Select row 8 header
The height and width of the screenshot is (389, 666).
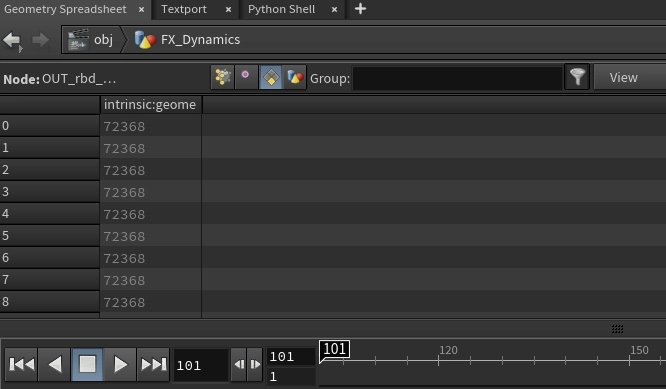point(50,302)
